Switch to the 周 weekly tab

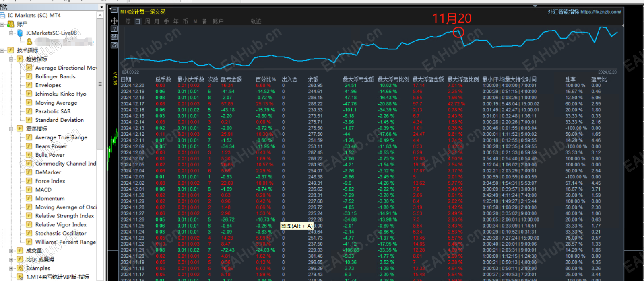(x=147, y=21)
